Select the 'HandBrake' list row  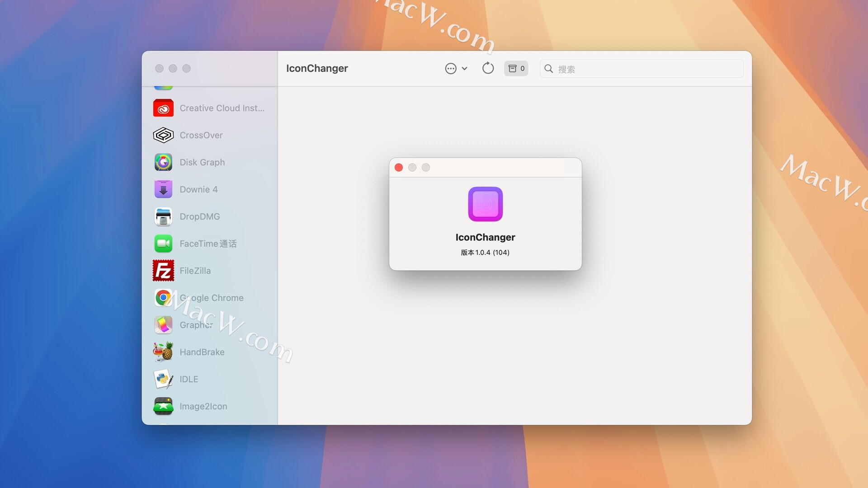(210, 352)
